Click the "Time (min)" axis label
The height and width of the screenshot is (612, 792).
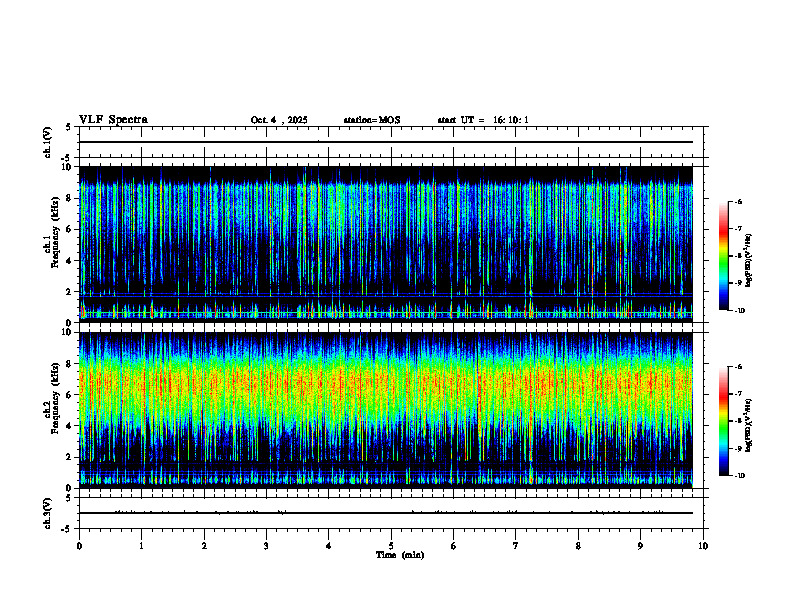click(400, 555)
